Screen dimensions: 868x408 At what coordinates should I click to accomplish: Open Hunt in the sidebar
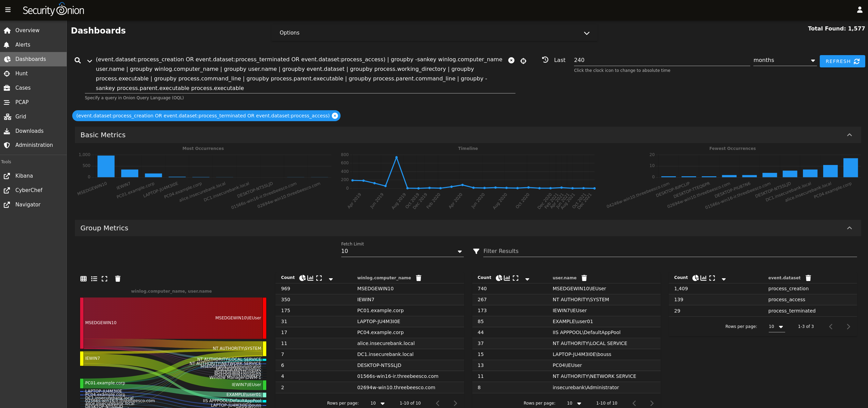pyautogui.click(x=22, y=73)
